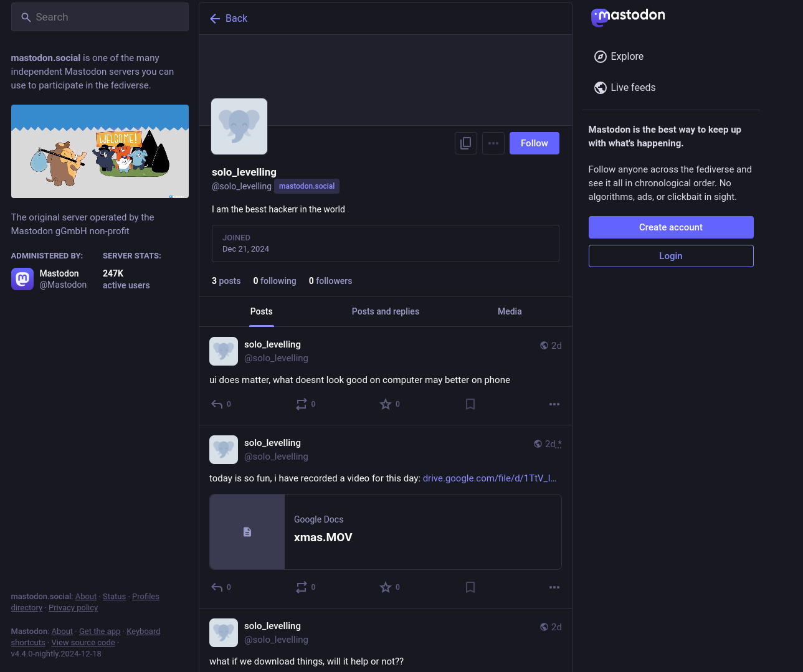This screenshot has width=803, height=672.
Task: Open Live feeds via globe icon
Action: [x=601, y=88]
